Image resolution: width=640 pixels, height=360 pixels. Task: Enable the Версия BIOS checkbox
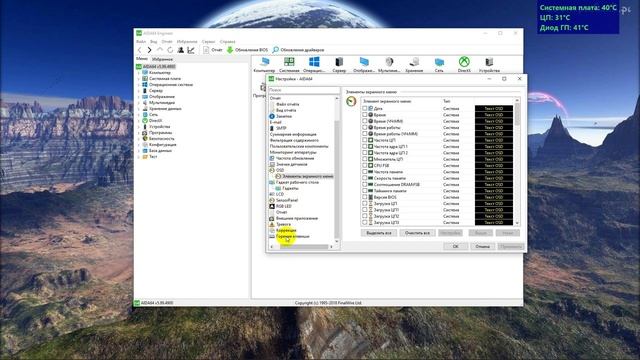tap(364, 197)
